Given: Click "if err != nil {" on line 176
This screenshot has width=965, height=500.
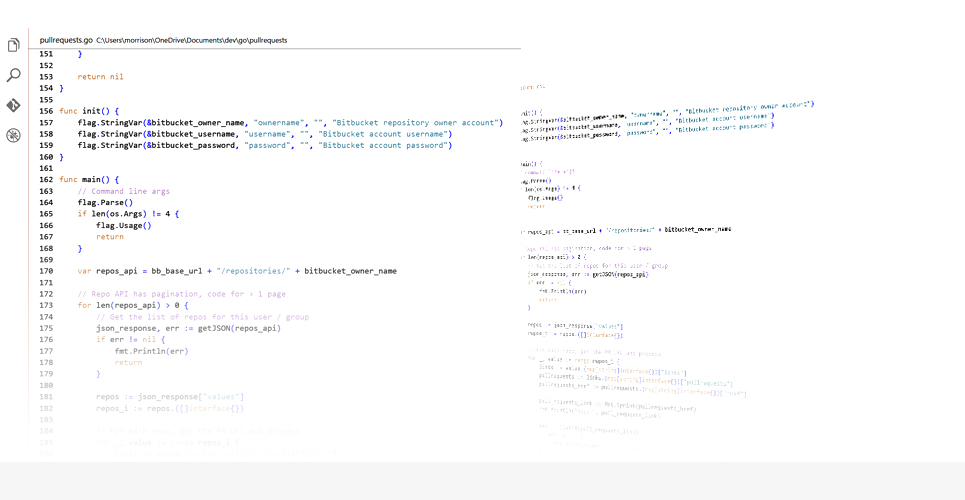Looking at the screenshot, I should 130,340.
